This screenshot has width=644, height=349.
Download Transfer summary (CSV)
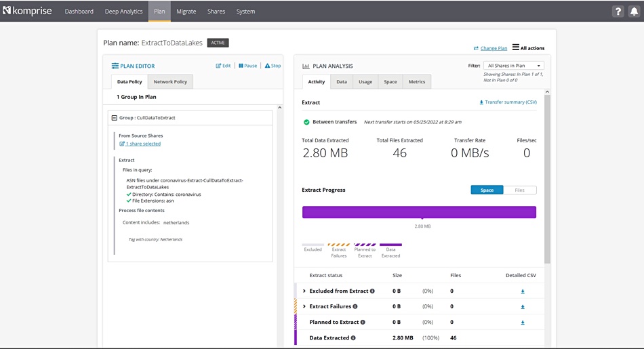(508, 102)
